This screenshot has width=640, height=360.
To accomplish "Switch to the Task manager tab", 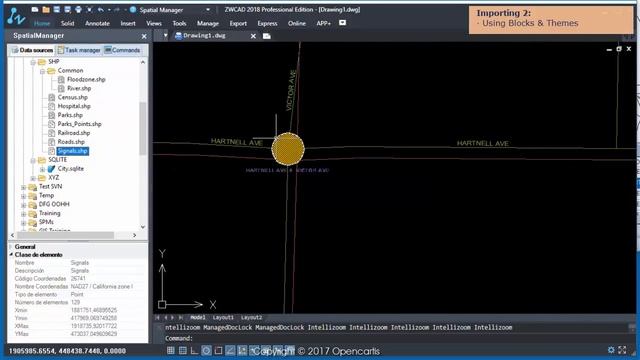I will tap(79, 50).
